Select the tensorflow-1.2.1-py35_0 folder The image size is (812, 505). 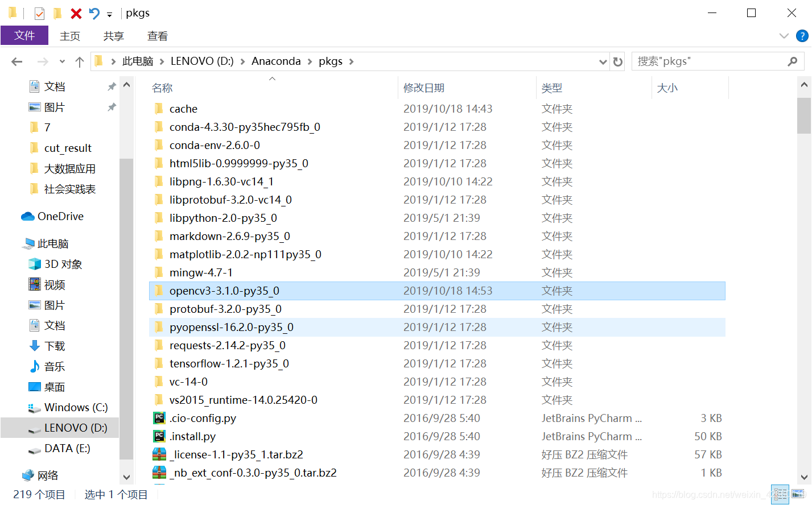pos(437,363)
